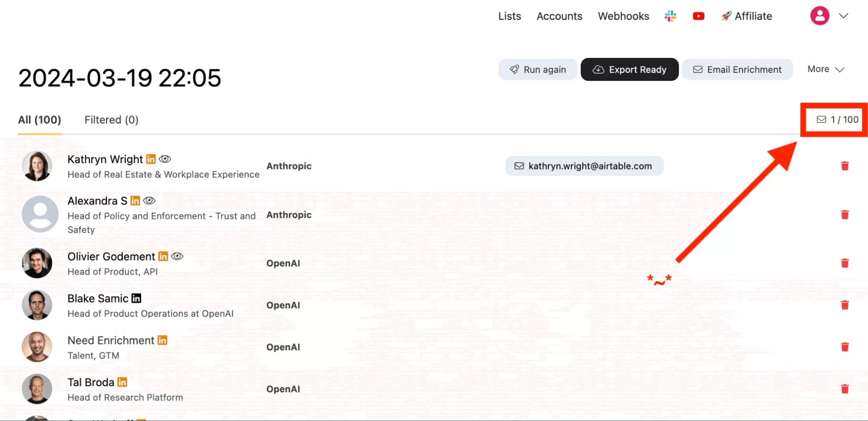The height and width of the screenshot is (421, 868).
Task: Select the name Tal Broda
Action: click(91, 382)
